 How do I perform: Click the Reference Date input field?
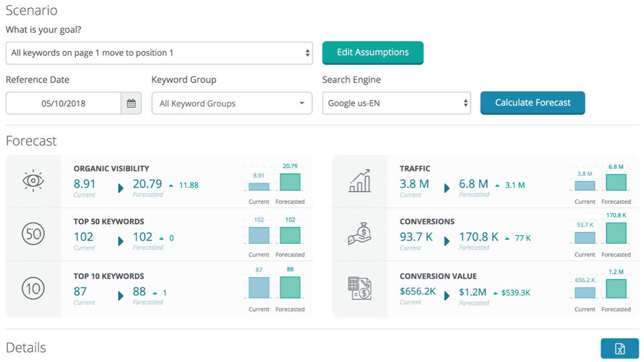point(63,103)
